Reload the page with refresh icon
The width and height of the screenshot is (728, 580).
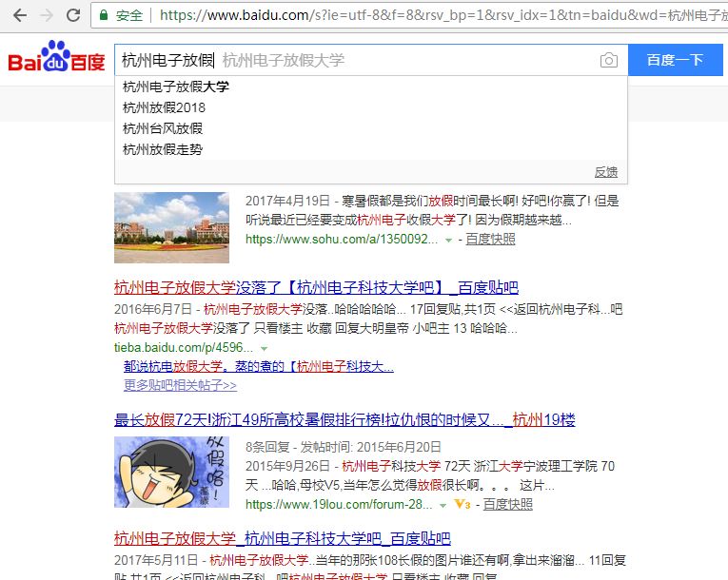point(73,15)
